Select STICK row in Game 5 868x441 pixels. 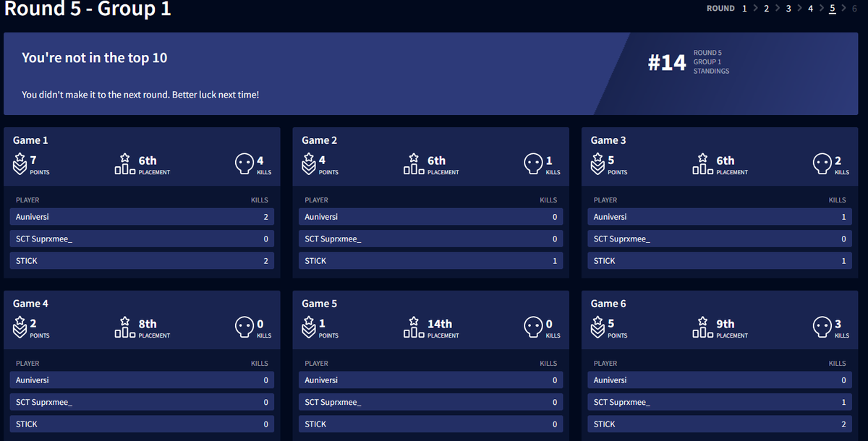(431, 424)
